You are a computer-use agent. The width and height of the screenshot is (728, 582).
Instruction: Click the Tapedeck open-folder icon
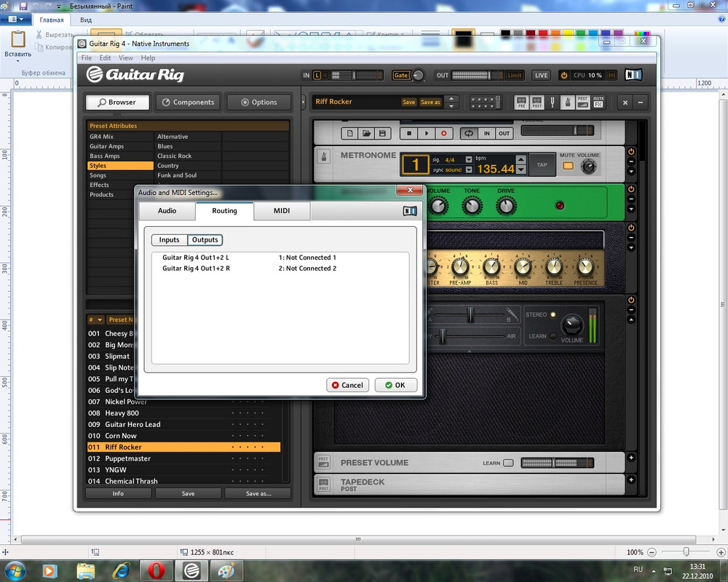pos(366,134)
